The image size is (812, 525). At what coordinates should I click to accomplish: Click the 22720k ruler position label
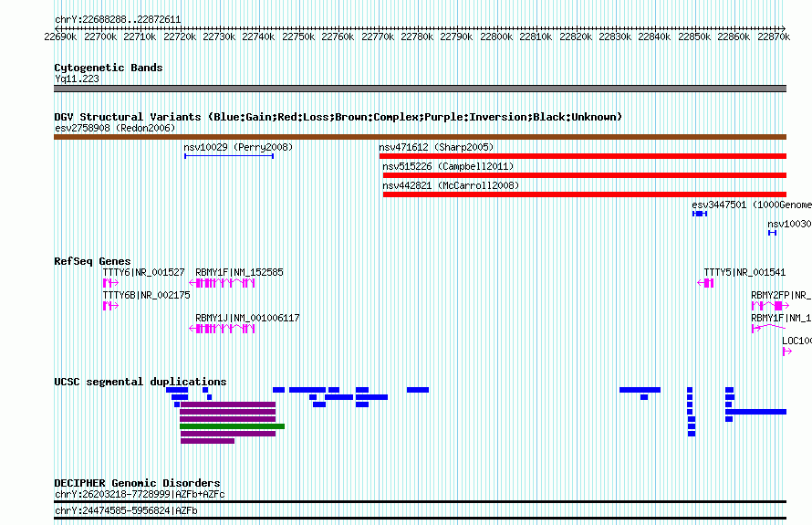(x=180, y=37)
